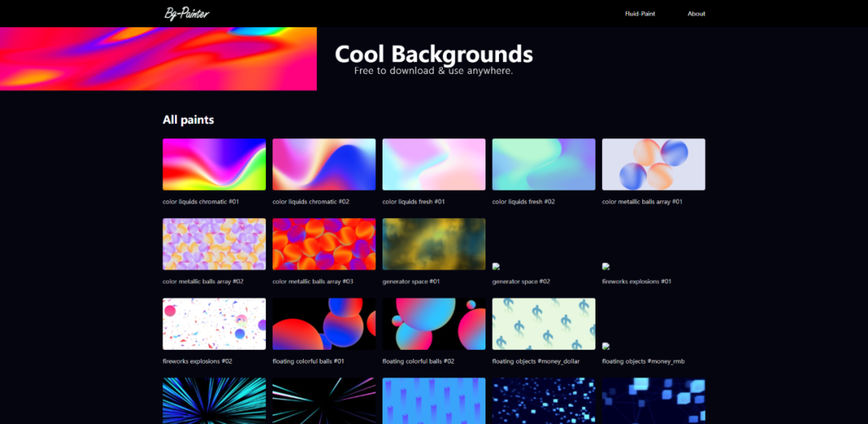This screenshot has height=424, width=868.
Task: Click 'color liquids chromatic #02' caption
Action: coord(311,202)
